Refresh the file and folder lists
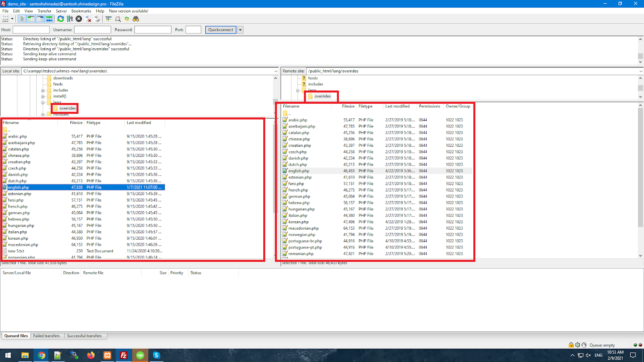Screen dimensions: 644x362 [x=60, y=19]
